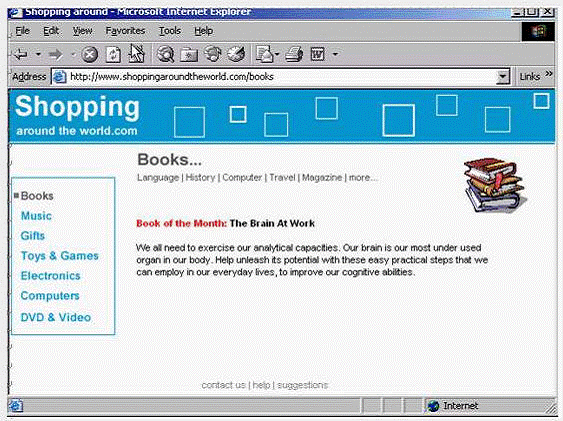Click the Computer book subcategory
Viewport: 563px width, 421px height.
tap(242, 178)
